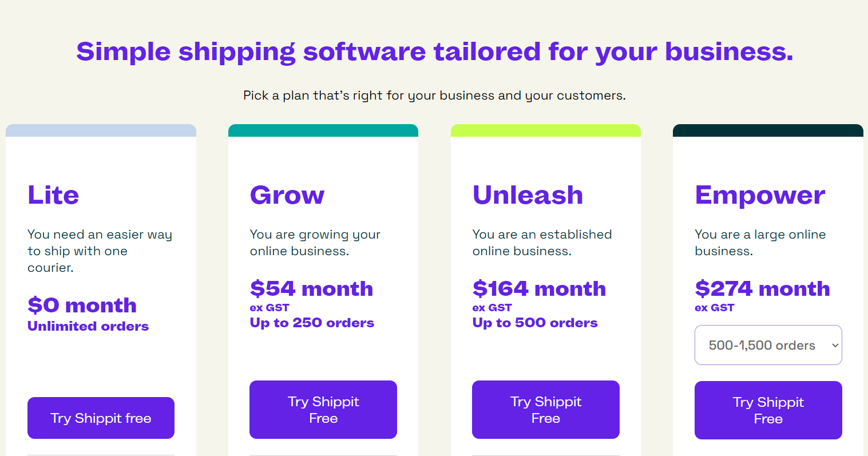Screen dimensions: 868x456
Task: Click the Up to 250 orders text
Action: pyautogui.click(x=312, y=322)
